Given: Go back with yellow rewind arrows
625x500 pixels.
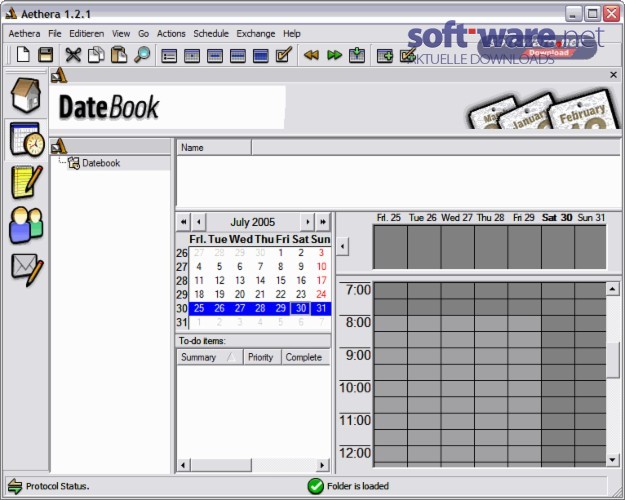Looking at the screenshot, I should pos(311,55).
